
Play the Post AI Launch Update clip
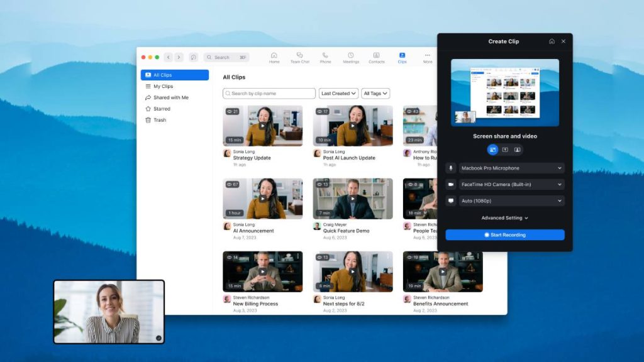coord(353,126)
